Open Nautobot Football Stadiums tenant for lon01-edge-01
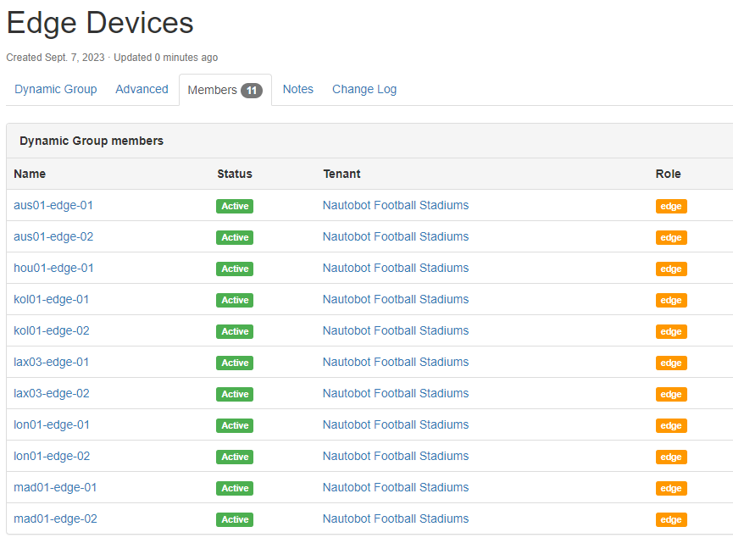 pyautogui.click(x=395, y=424)
